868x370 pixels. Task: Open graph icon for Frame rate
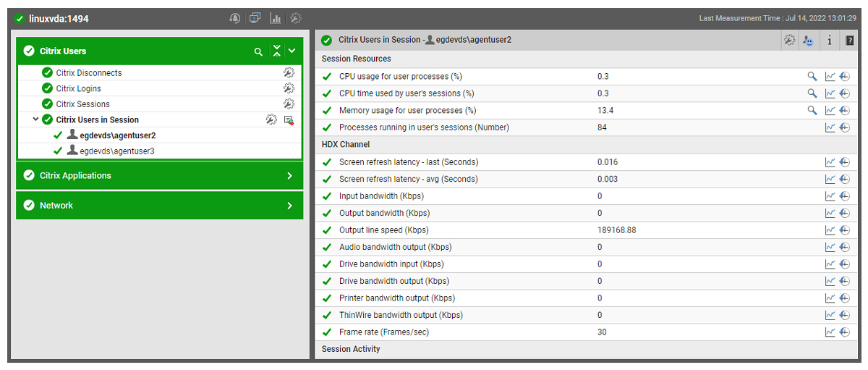pos(830,332)
